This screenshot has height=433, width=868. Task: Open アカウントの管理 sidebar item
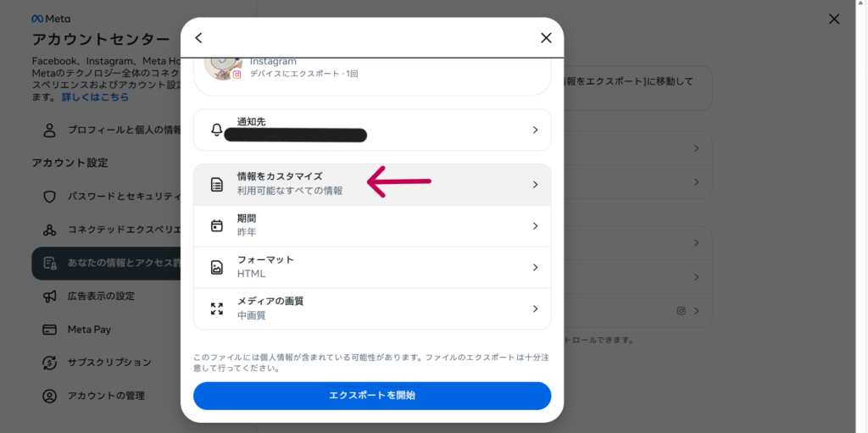click(x=105, y=396)
